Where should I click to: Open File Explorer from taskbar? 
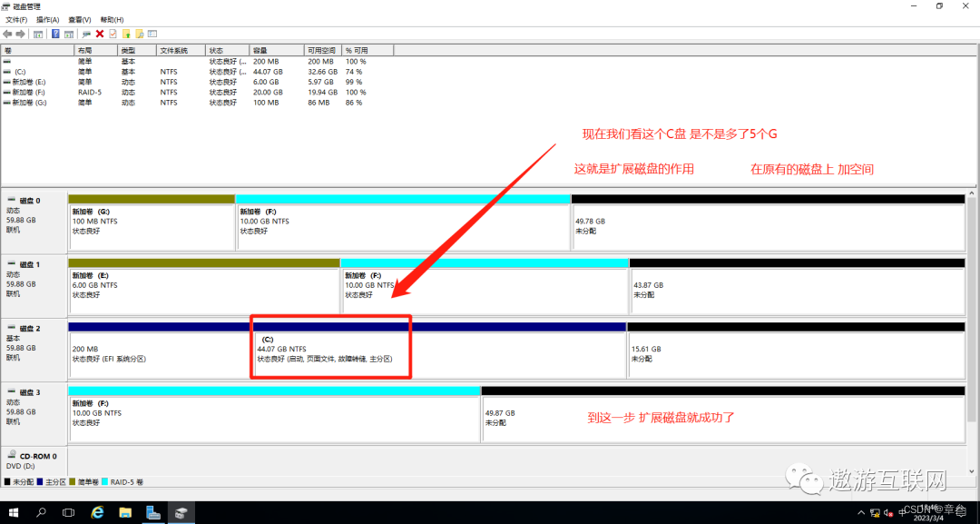pyautogui.click(x=125, y=513)
